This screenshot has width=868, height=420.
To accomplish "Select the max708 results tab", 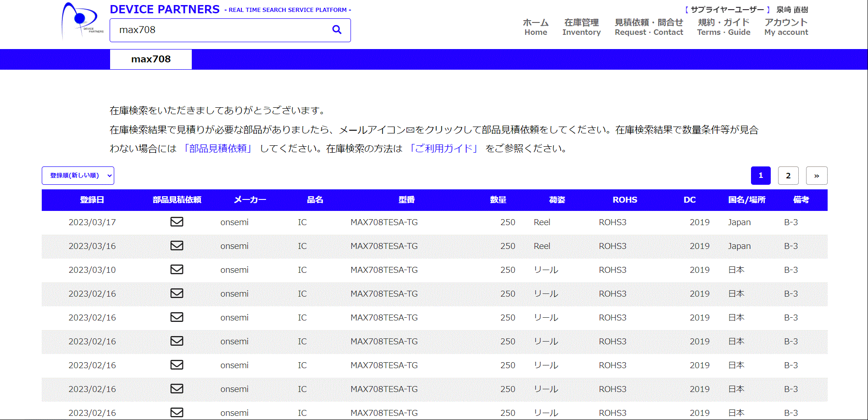I will click(151, 59).
